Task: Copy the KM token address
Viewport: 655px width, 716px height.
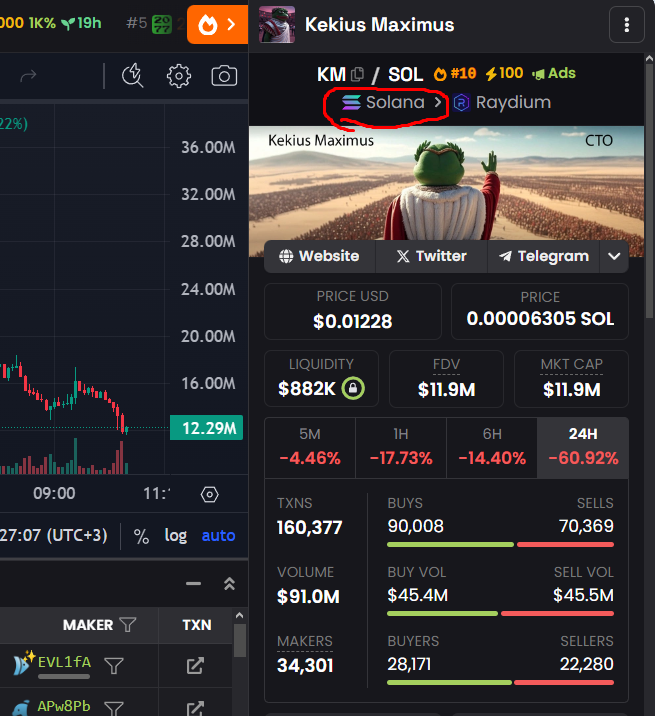Action: (x=357, y=74)
